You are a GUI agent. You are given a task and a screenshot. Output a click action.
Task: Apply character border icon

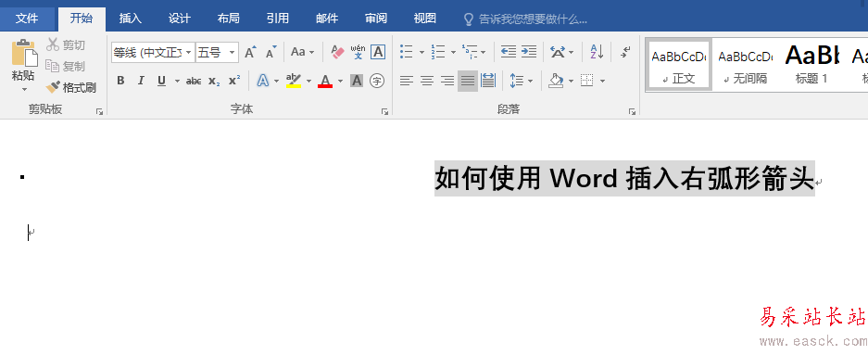click(x=378, y=53)
